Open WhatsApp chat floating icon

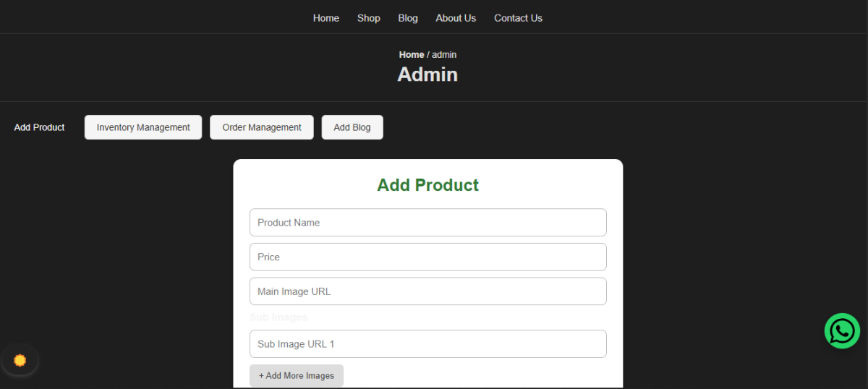(x=842, y=331)
